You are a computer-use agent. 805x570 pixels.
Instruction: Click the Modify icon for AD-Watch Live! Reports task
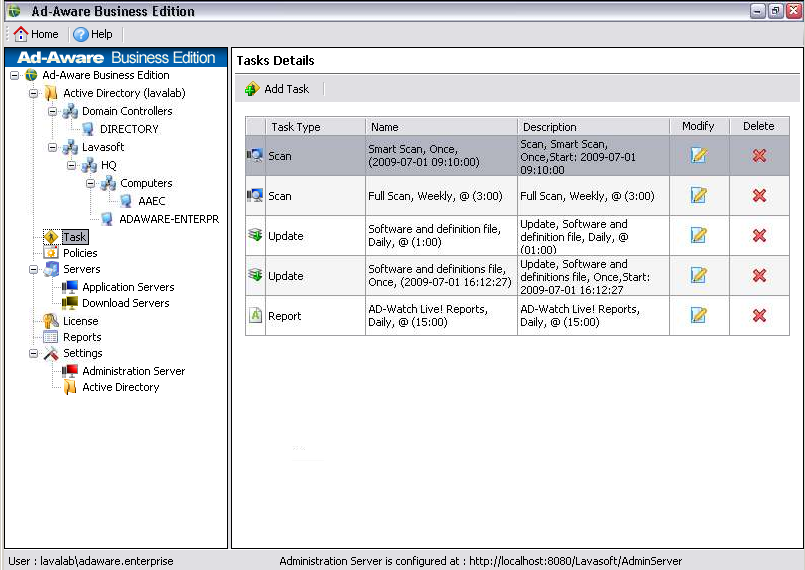699,315
